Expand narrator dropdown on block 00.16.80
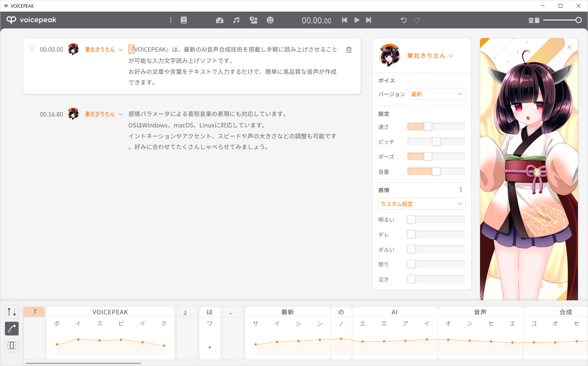 point(121,114)
